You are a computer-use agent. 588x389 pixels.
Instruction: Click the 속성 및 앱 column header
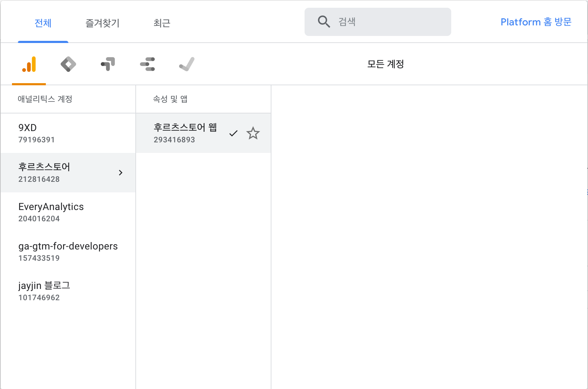point(170,99)
